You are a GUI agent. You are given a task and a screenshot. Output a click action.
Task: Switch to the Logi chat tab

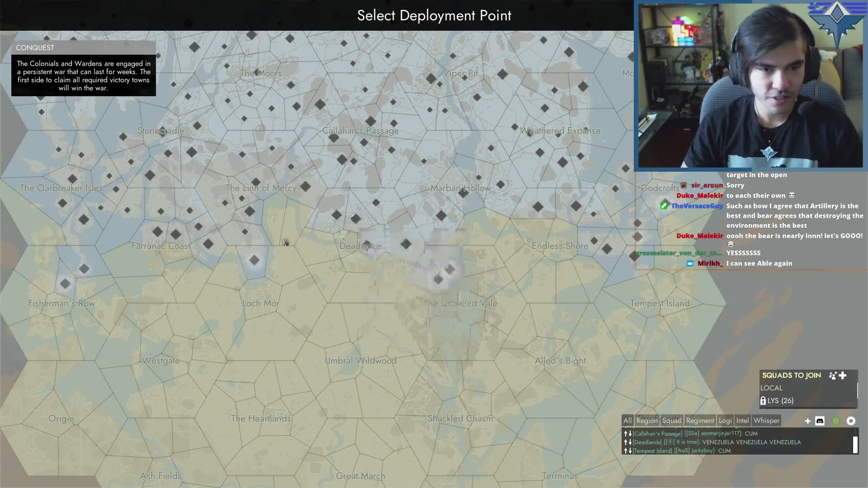coord(725,421)
